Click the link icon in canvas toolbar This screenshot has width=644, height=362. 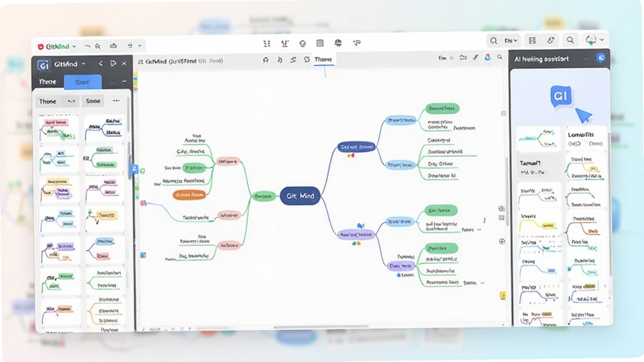[464, 57]
